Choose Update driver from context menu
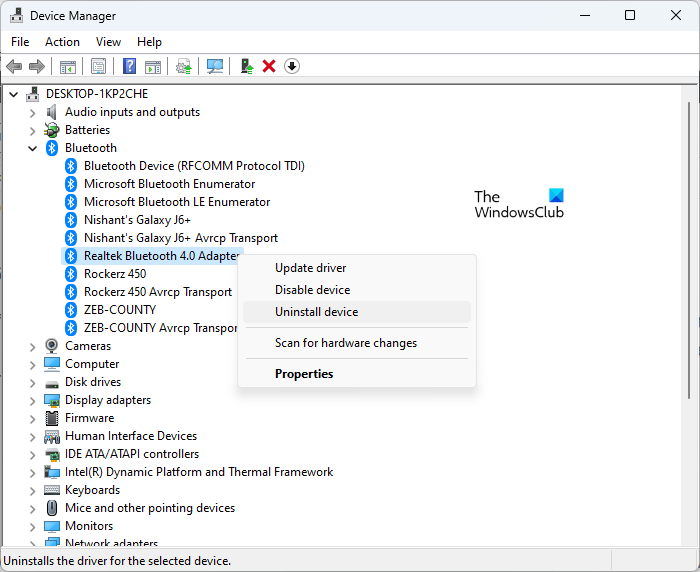 [357, 268]
